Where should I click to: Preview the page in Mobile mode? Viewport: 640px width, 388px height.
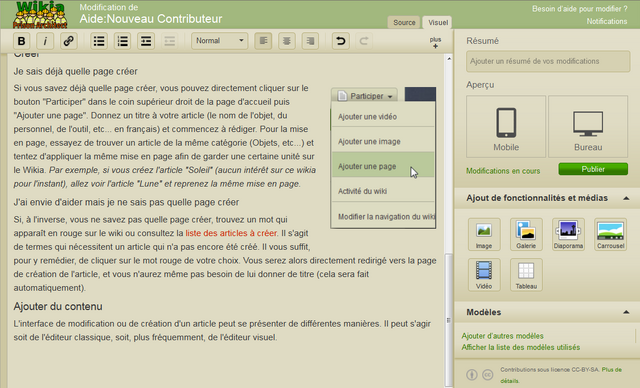coord(506,126)
